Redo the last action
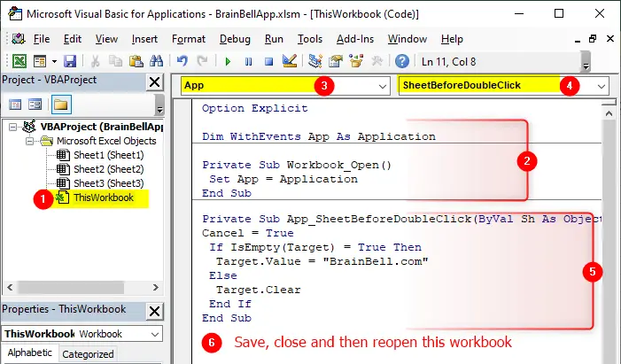Viewport: 621px width, 364px height. coord(202,61)
